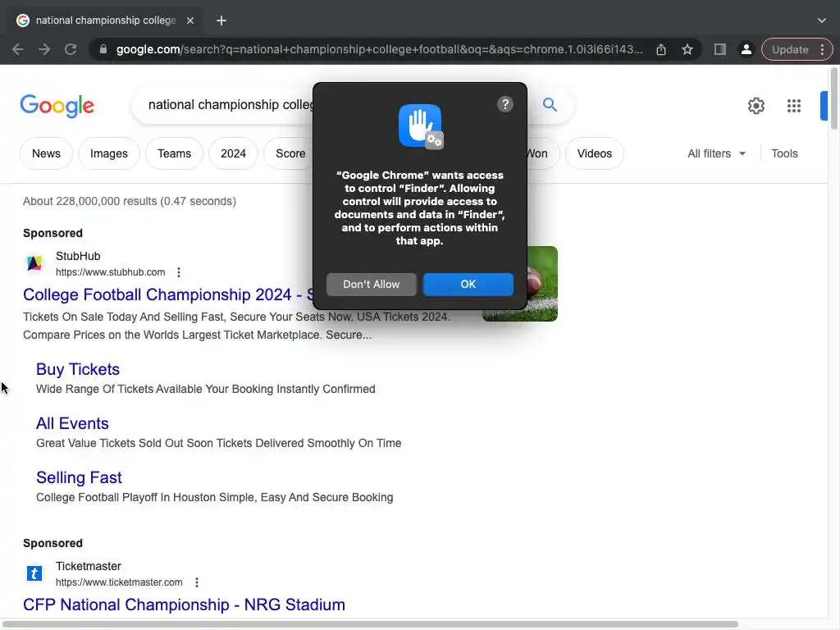Click the https://www.ticketmaster.com URL text
840x630 pixels.
click(119, 582)
